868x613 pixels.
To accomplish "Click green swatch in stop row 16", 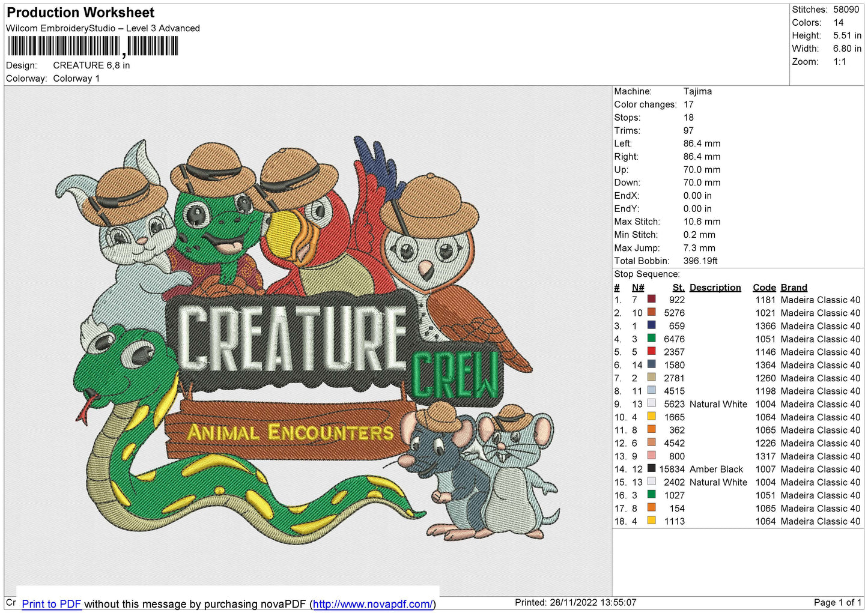I will pos(651,494).
